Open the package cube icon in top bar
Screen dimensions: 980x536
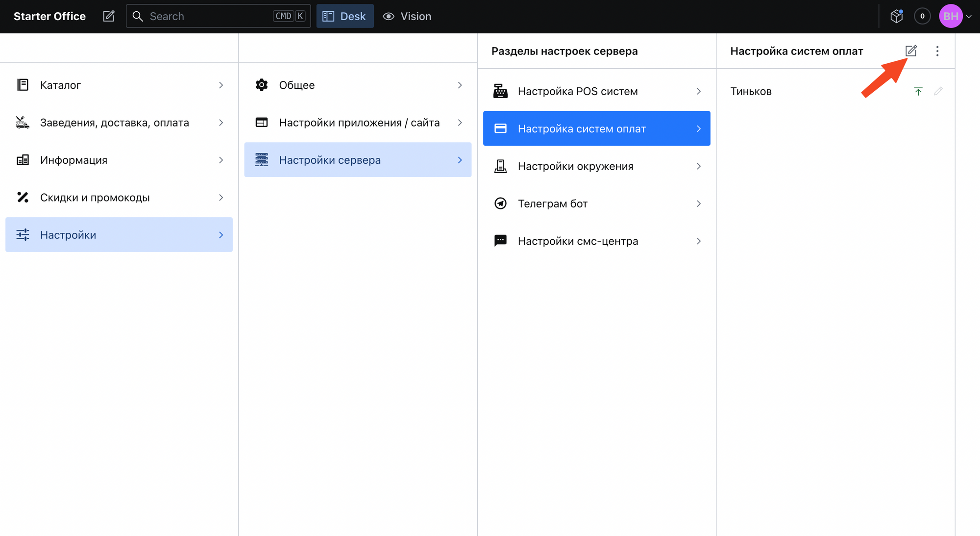pos(896,16)
